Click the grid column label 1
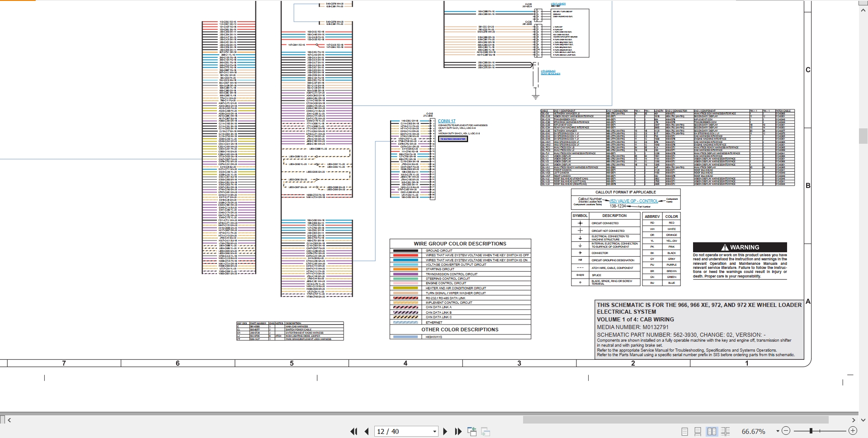 (747, 363)
